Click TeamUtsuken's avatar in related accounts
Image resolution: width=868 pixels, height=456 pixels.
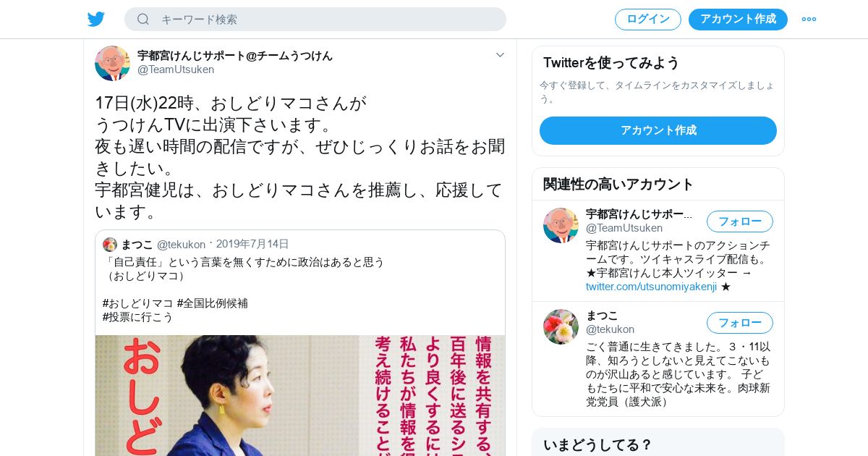pos(561,225)
